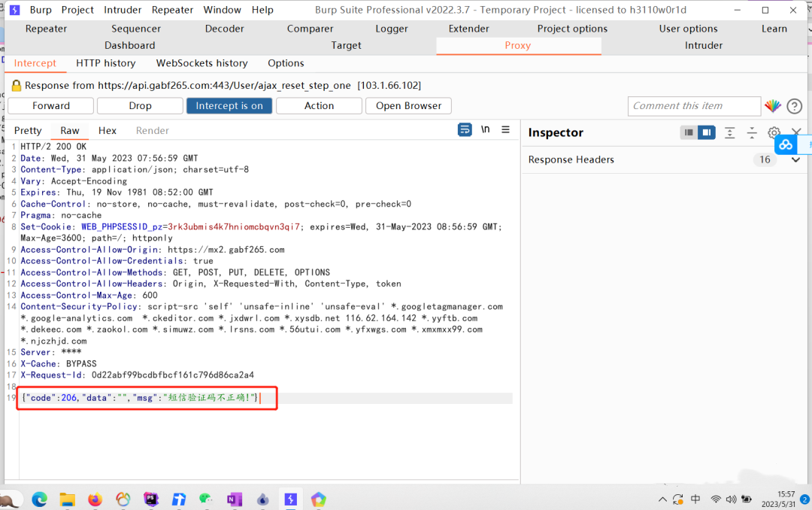This screenshot has height=510, width=812.
Task: Click the Wi-Fi network tray icon
Action: [716, 499]
